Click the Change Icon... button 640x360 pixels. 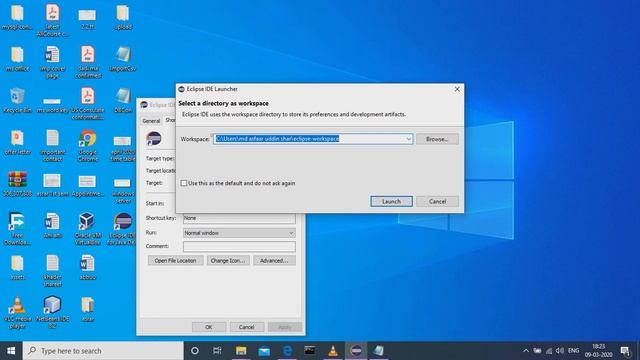pos(228,260)
